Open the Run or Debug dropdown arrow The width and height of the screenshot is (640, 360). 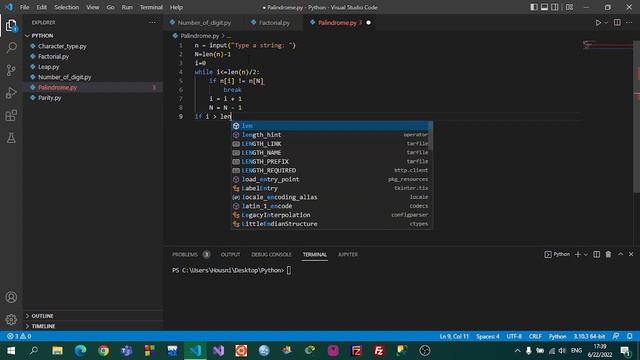[x=606, y=23]
